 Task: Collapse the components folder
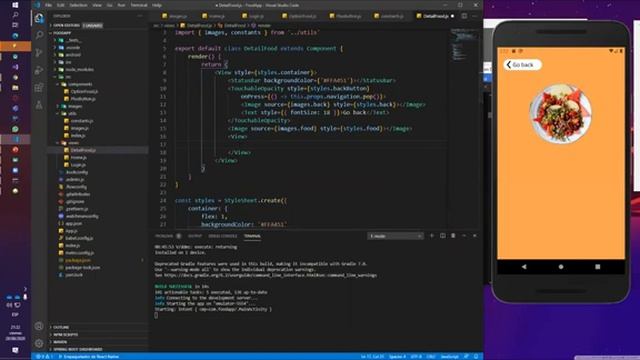coord(80,84)
